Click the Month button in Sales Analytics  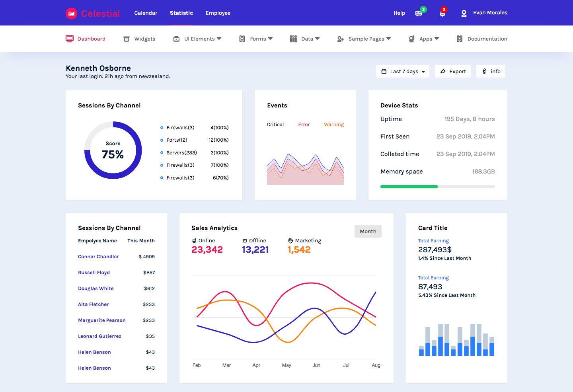(x=368, y=232)
